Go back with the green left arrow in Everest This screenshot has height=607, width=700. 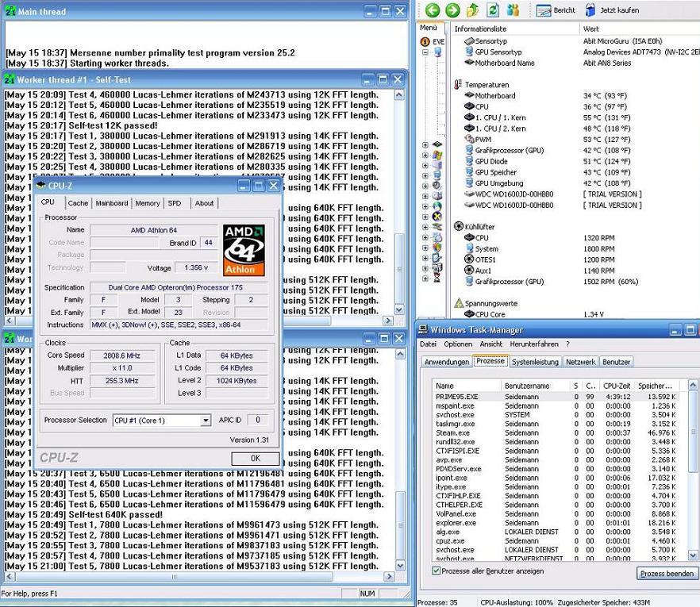(x=432, y=10)
